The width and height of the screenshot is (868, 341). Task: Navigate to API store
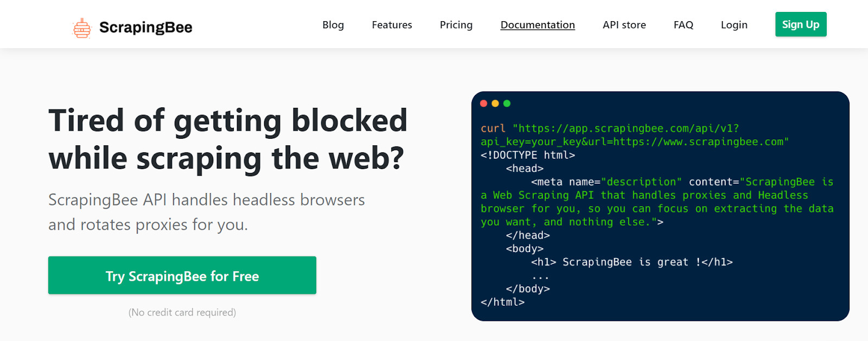pos(624,25)
